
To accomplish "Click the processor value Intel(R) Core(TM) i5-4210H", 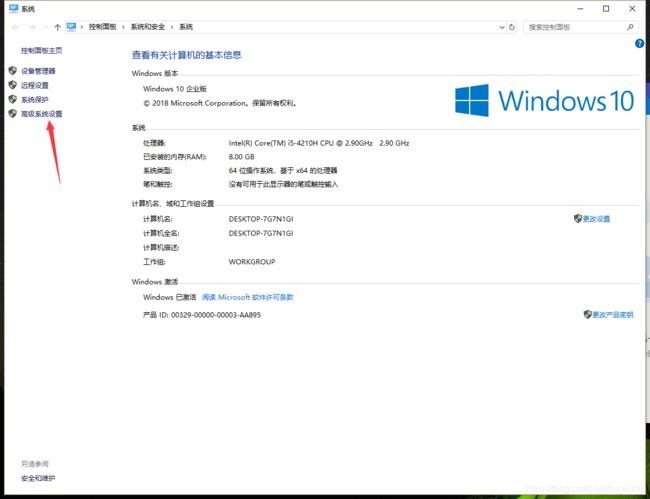I will pyautogui.click(x=319, y=143).
